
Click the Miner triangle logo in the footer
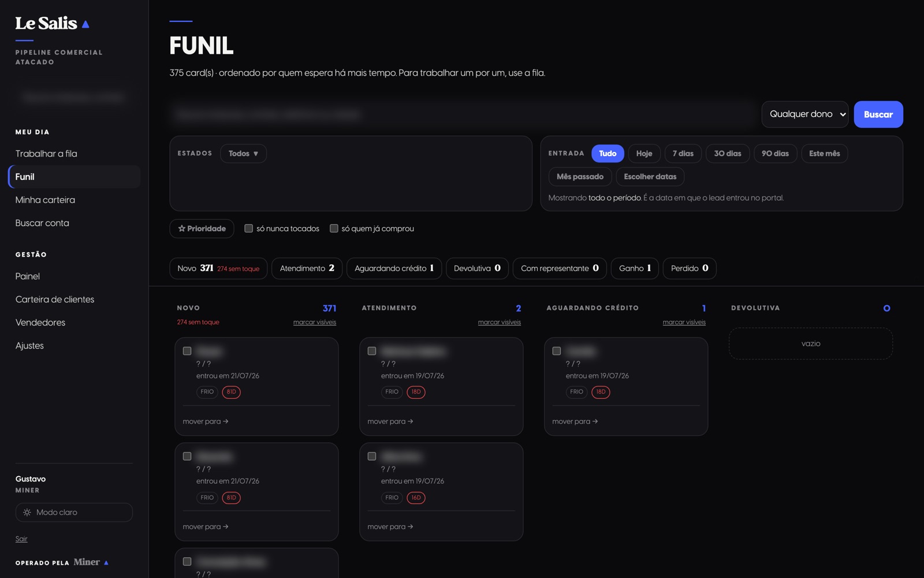pos(106,562)
